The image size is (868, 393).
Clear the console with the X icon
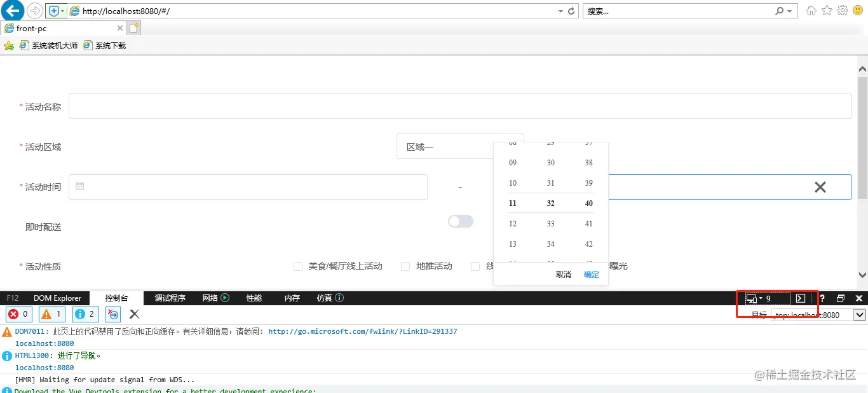(133, 314)
